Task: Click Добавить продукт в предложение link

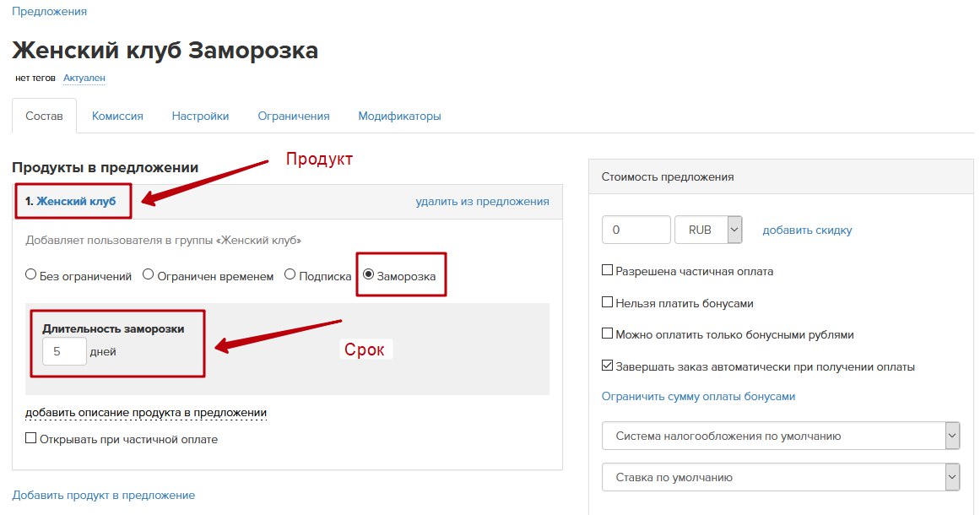Action: pyautogui.click(x=104, y=495)
